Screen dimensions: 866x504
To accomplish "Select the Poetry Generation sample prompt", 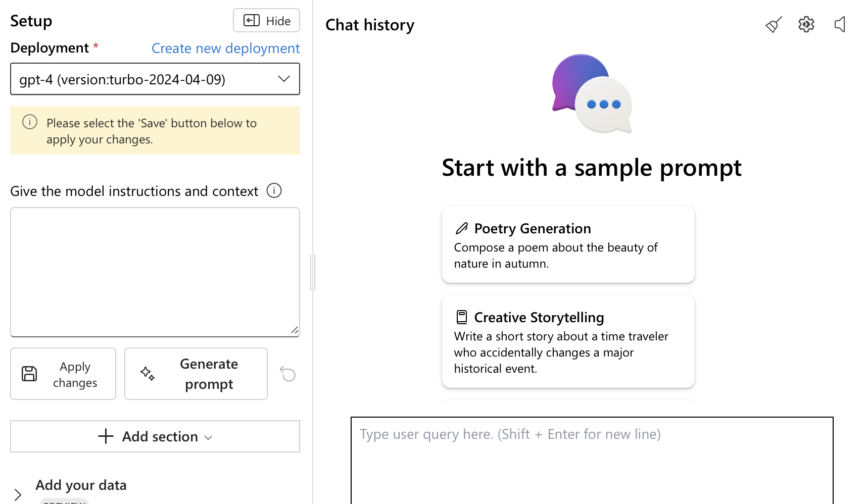I will [568, 244].
